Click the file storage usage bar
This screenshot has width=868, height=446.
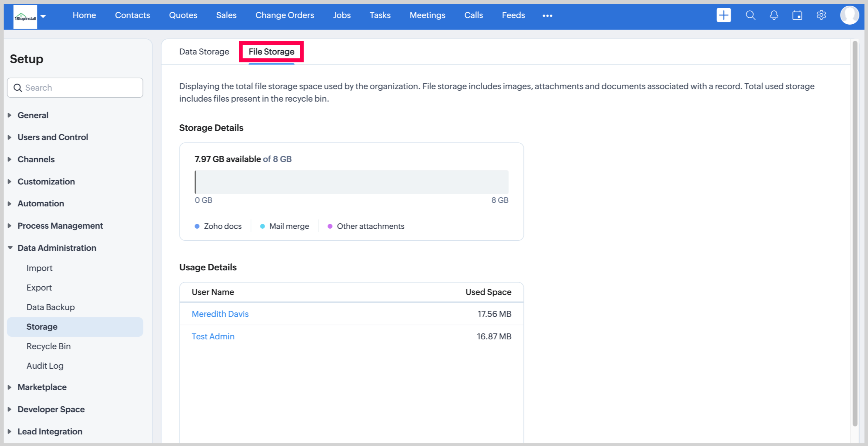click(x=351, y=182)
